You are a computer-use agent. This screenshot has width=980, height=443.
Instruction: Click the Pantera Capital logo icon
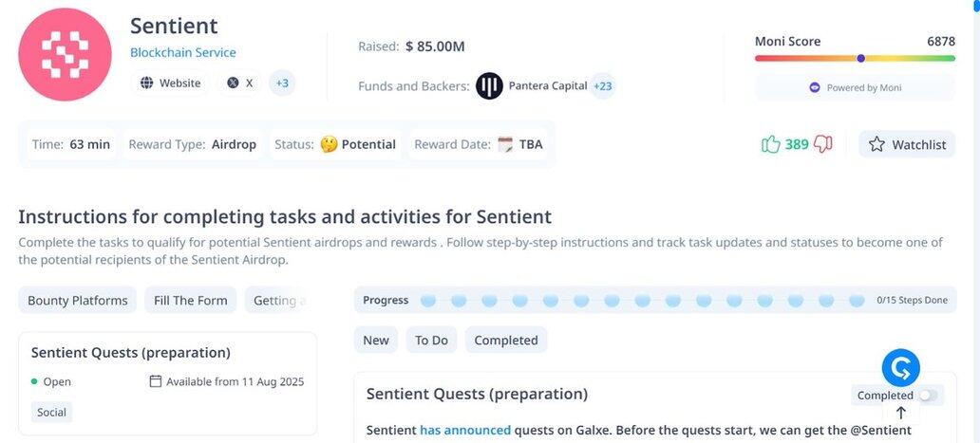tap(489, 86)
